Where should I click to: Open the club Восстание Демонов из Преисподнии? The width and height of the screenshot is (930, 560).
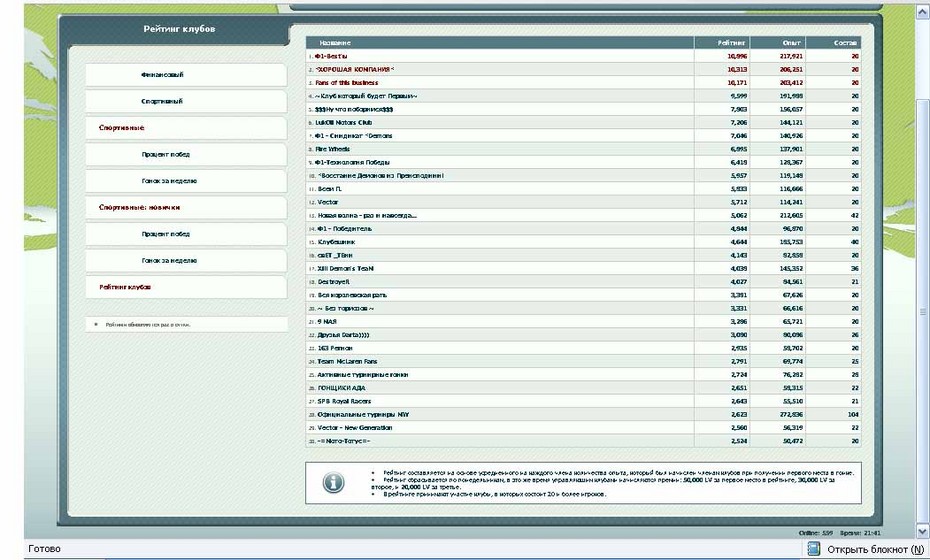[x=381, y=176]
